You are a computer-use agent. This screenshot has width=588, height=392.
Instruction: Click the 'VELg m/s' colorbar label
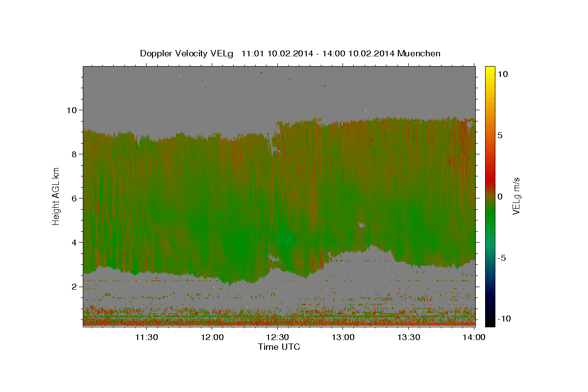pos(516,196)
